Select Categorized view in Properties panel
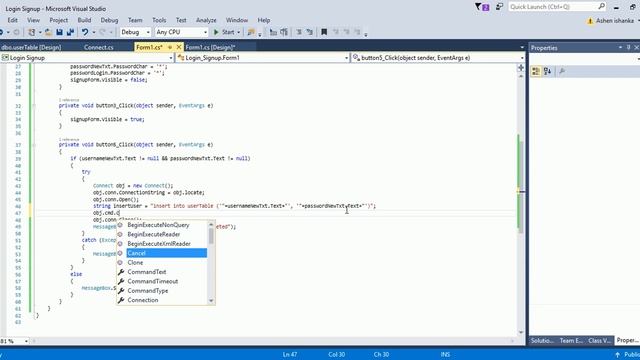The width and height of the screenshot is (640, 360). (x=536, y=71)
